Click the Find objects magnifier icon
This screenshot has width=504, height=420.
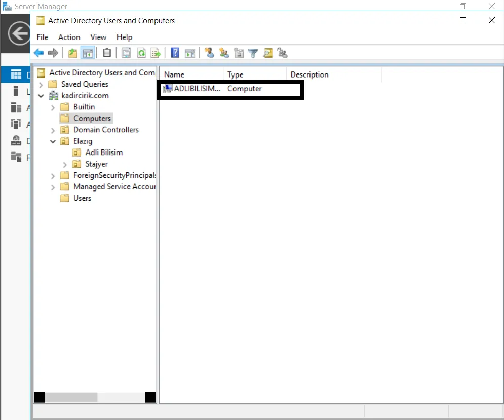(x=268, y=53)
